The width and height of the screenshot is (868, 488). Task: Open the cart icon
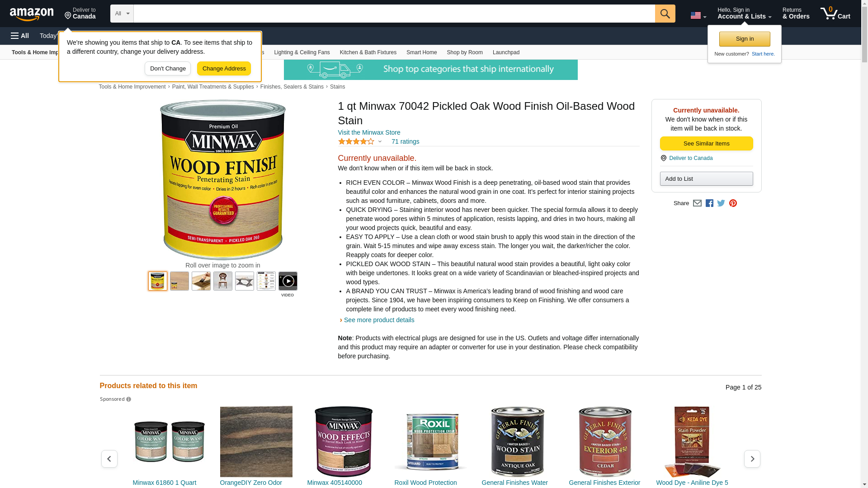pos(835,14)
